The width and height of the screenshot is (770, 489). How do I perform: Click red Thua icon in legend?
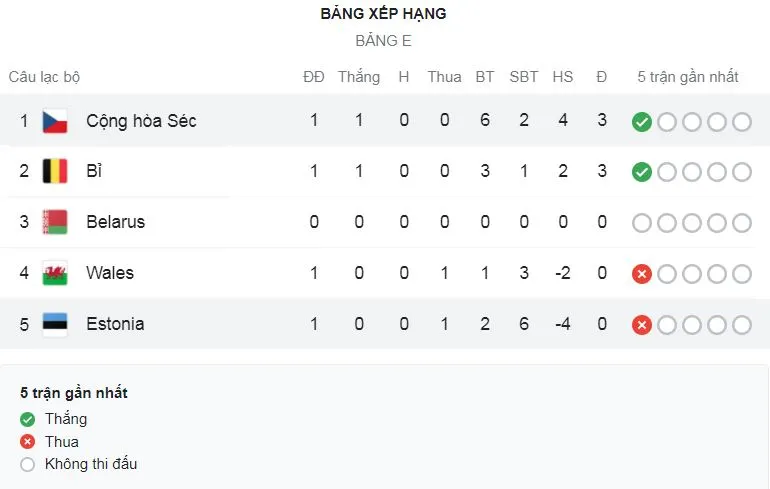27,442
